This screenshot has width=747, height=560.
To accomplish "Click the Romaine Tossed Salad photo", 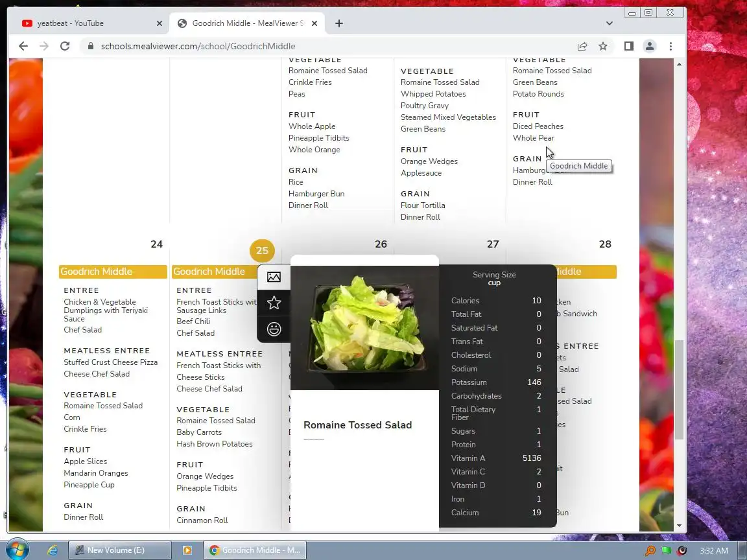I will 364,327.
